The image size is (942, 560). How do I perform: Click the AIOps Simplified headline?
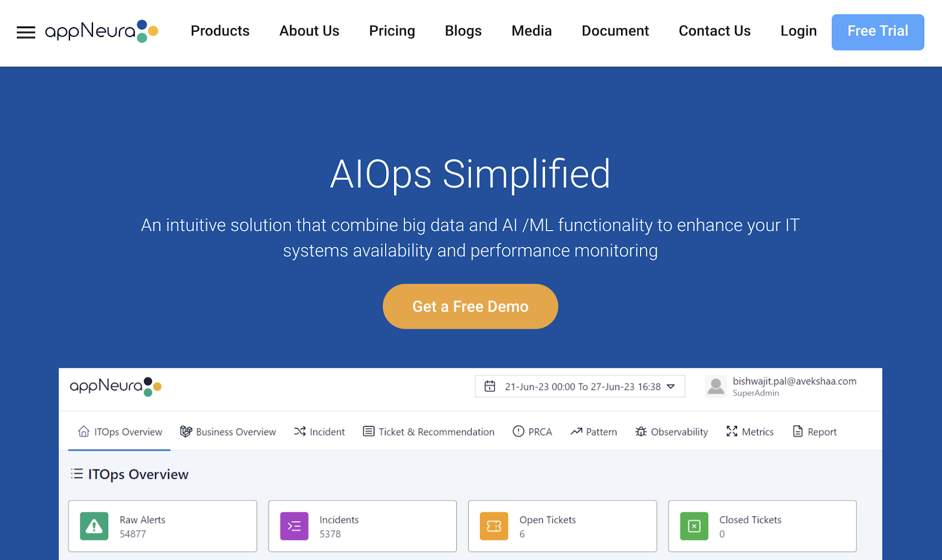pos(470,174)
